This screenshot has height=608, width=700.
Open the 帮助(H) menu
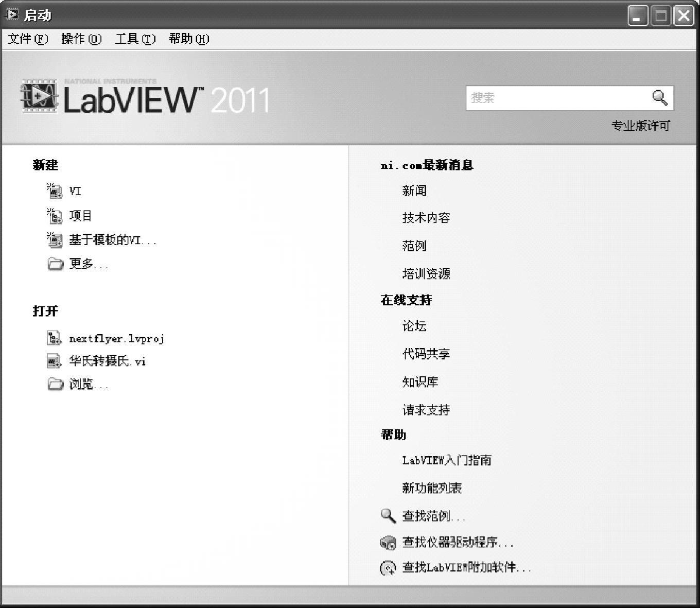tap(189, 39)
